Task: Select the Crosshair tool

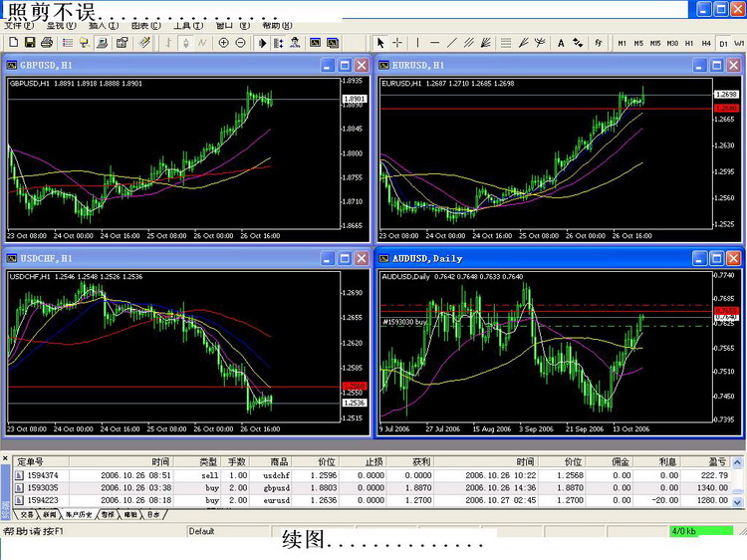Action: 396,43
